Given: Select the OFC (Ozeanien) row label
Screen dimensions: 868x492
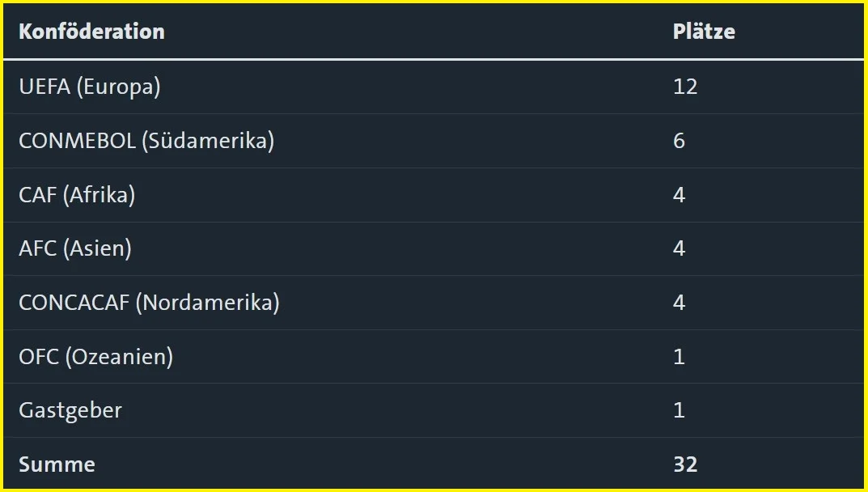Looking at the screenshot, I should (x=95, y=356).
